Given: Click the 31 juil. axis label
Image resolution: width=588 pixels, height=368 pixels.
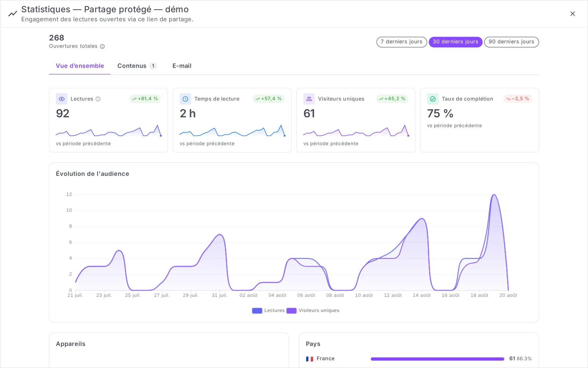Looking at the screenshot, I should (x=219, y=296).
